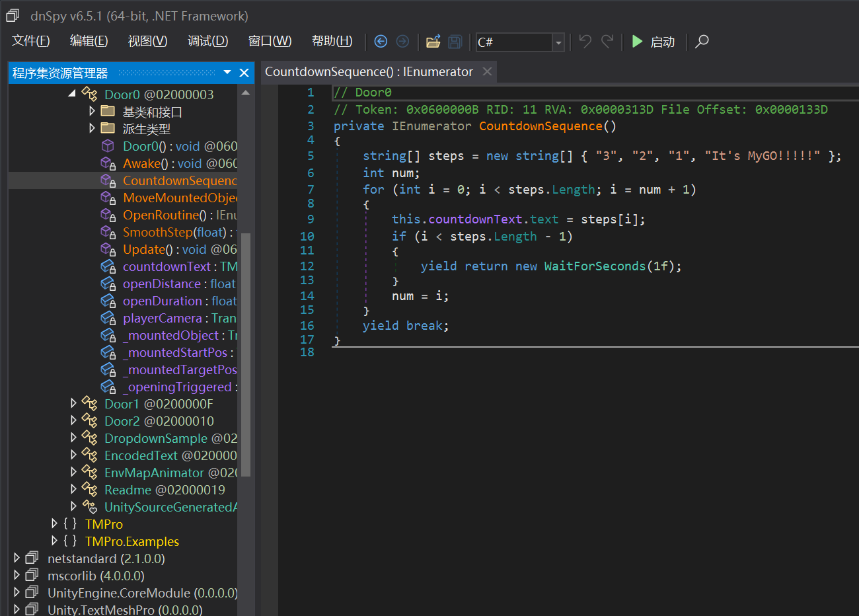Viewport: 859px width, 616px height.
Task: Click the navigate backward arrow icon
Action: click(381, 42)
